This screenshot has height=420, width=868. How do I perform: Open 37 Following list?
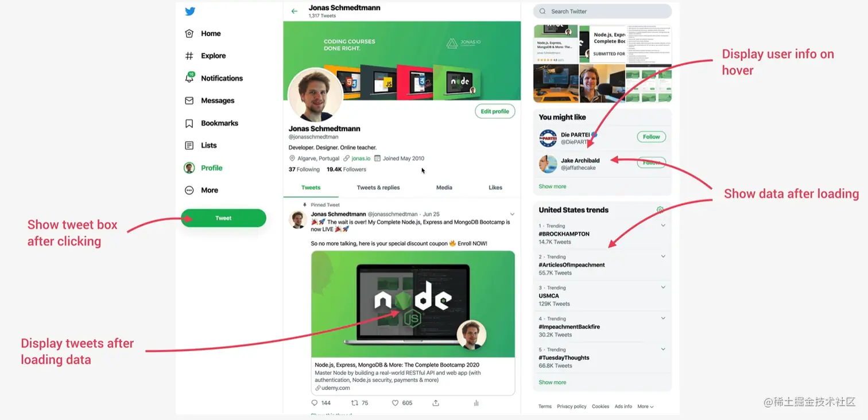pyautogui.click(x=304, y=170)
